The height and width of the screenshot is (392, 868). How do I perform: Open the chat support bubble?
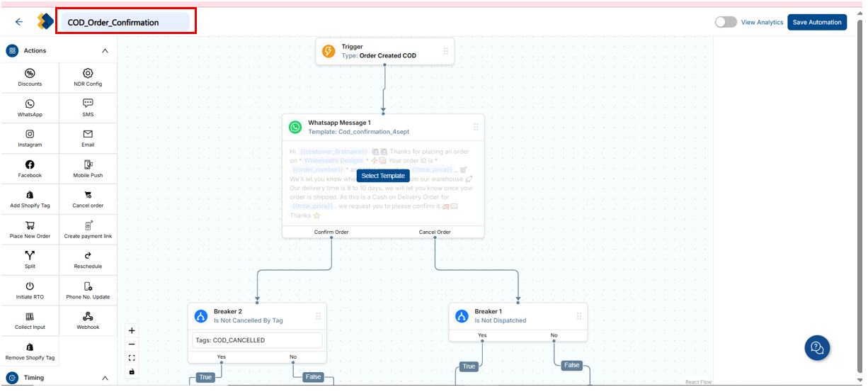(x=817, y=347)
